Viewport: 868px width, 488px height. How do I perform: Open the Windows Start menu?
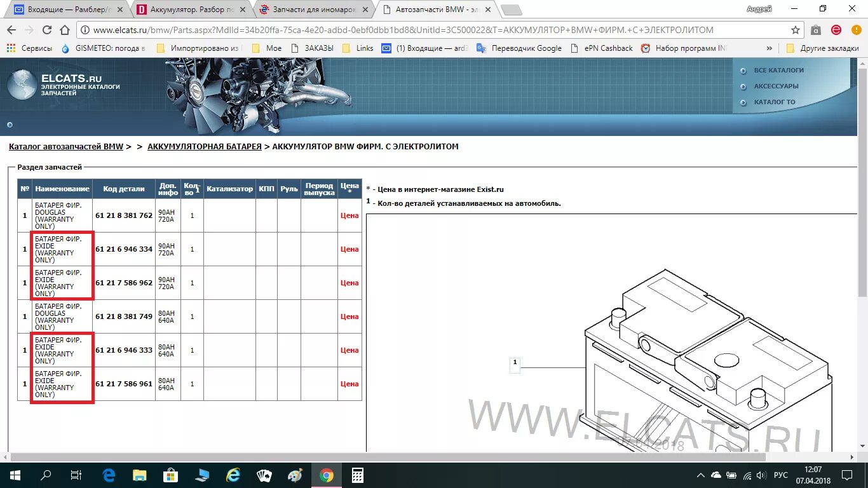point(15,475)
